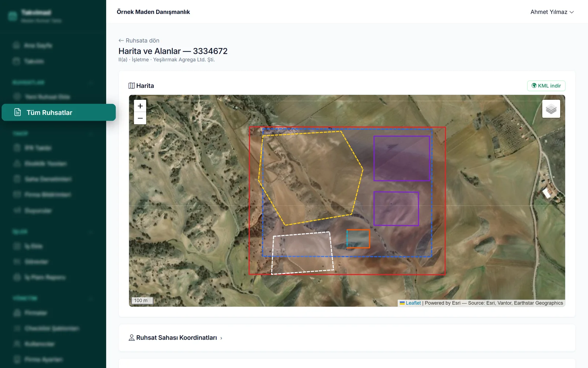Click the back arrow before Ruhsata dön
This screenshot has width=588, height=368.
[x=121, y=40]
